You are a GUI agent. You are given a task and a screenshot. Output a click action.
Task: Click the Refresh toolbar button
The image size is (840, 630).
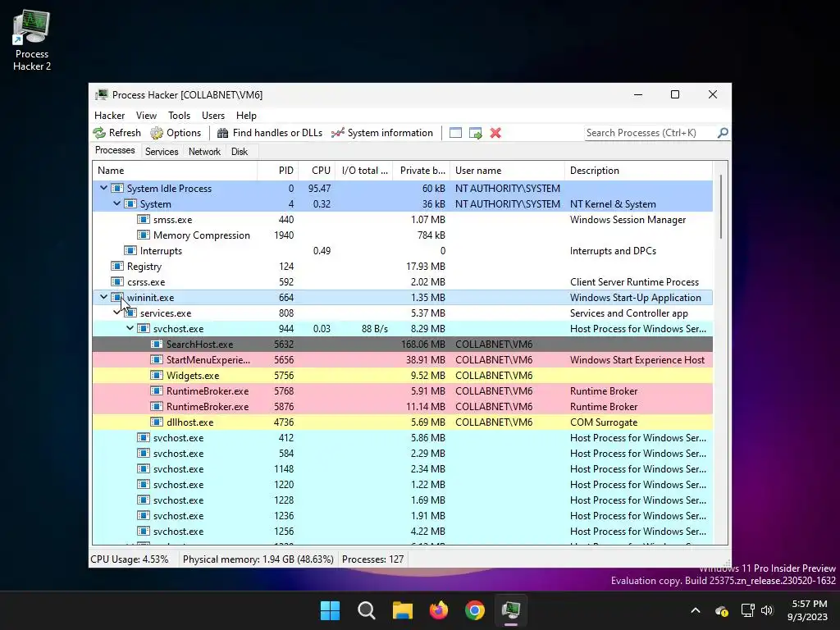(116, 133)
